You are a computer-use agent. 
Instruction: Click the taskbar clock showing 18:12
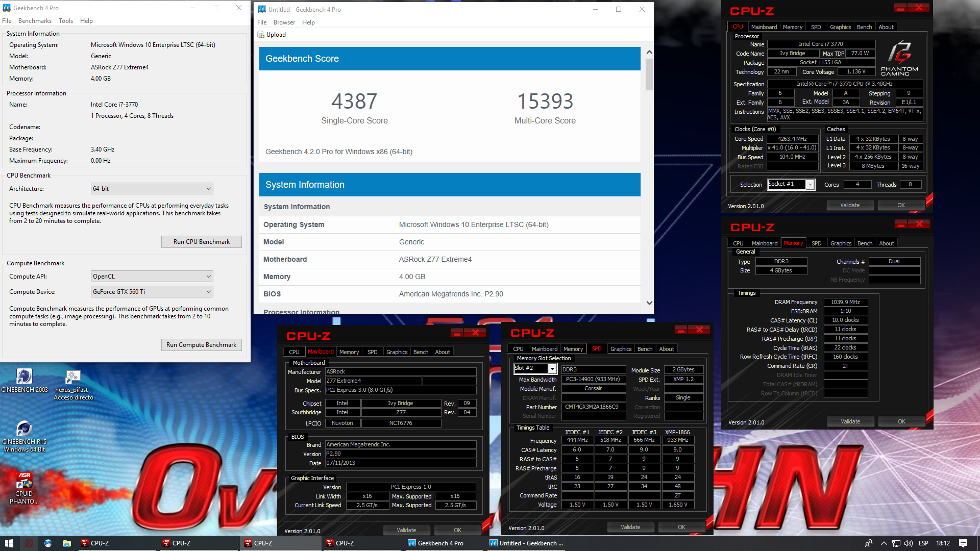[943, 543]
